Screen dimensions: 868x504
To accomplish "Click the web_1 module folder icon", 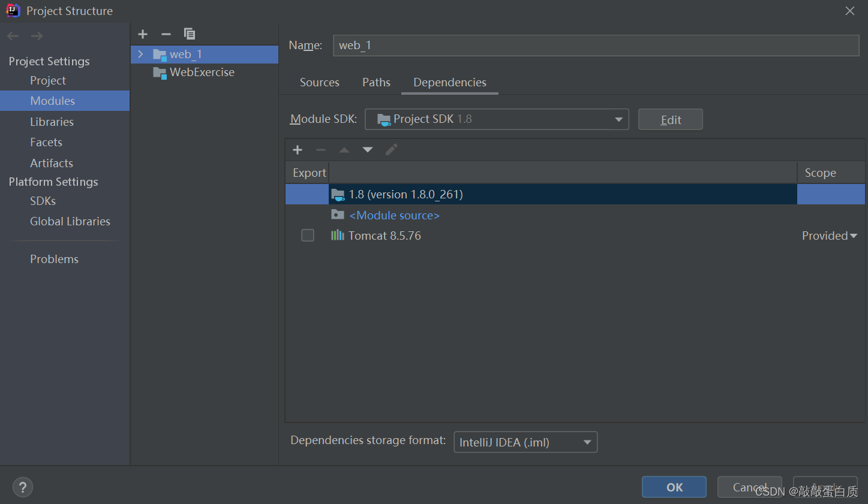I will (160, 55).
